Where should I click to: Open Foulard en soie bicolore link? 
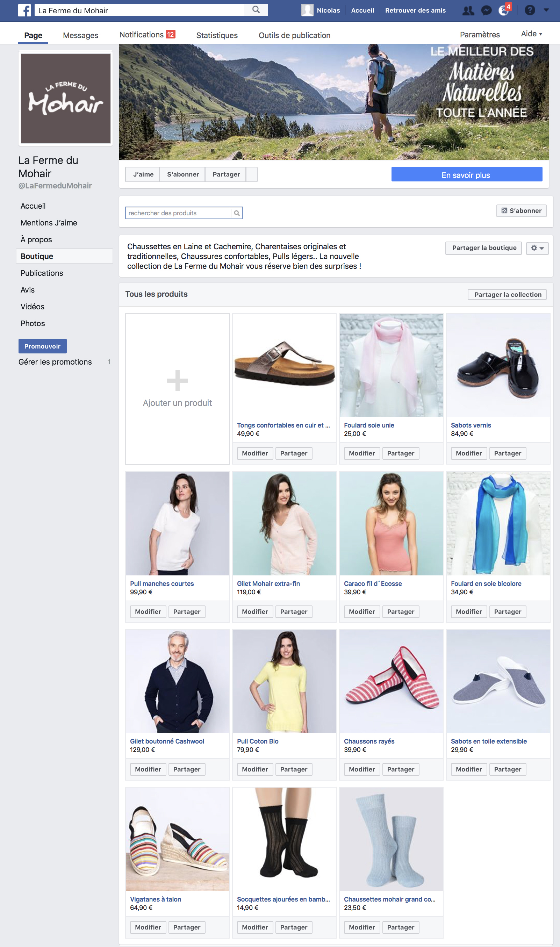(x=486, y=584)
